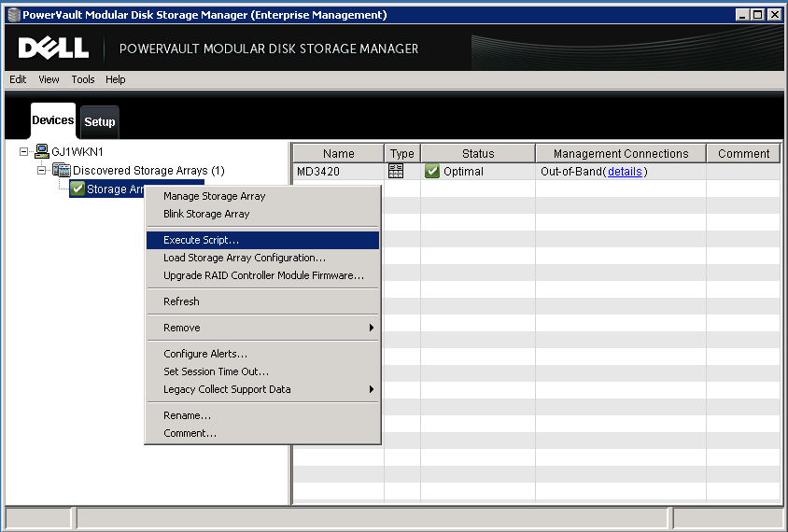Click the PowerVault title bar disk icon
Image resolution: width=788 pixels, height=532 pixels.
(x=15, y=15)
